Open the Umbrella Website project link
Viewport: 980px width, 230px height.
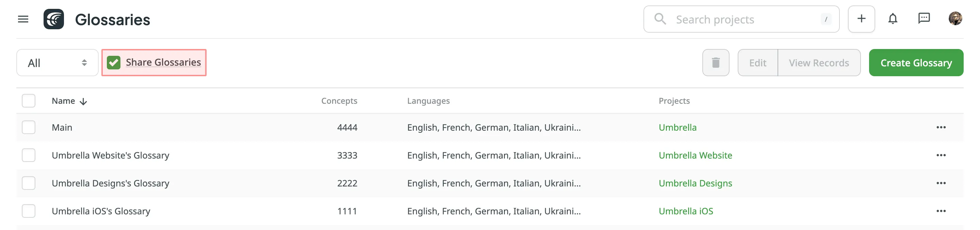pos(695,155)
